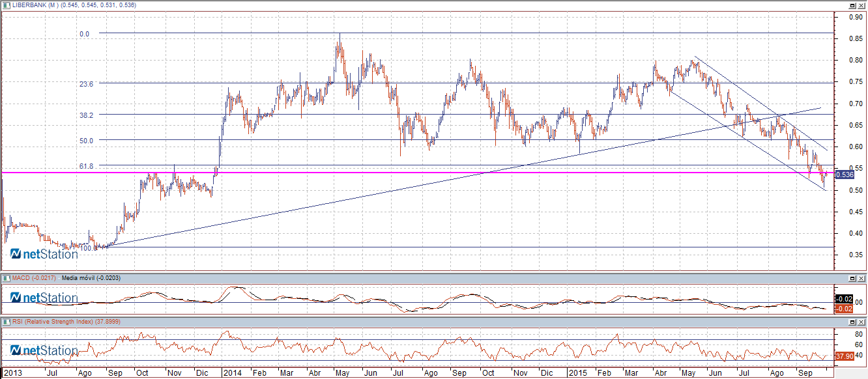Click the 0.35 price axis label
Viewport: 868px width, 379px height.
coord(856,255)
